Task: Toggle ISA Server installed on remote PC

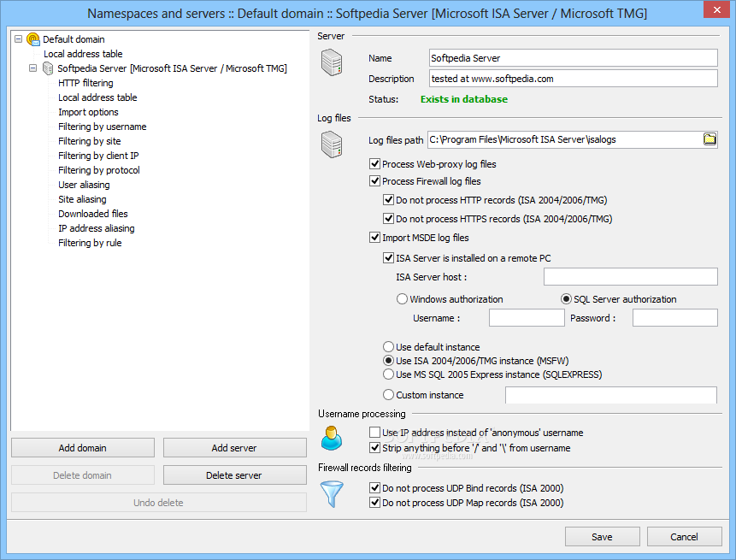Action: coord(388,257)
